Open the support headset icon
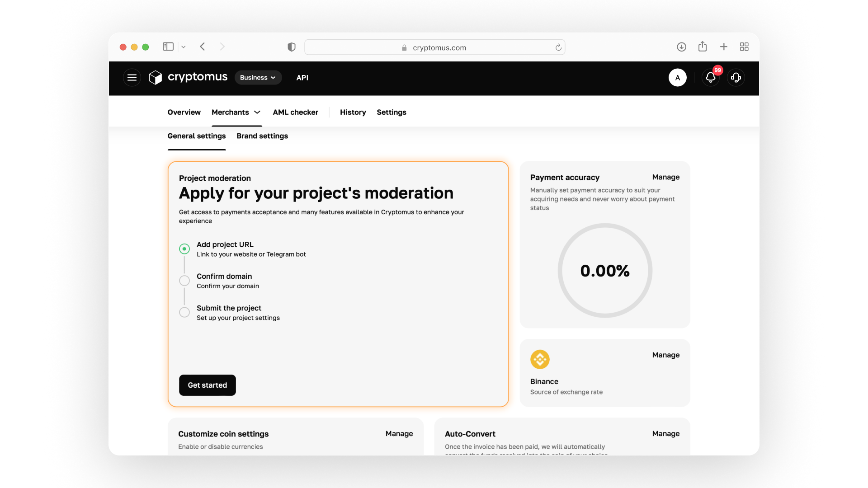Image resolution: width=868 pixels, height=488 pixels. tap(736, 78)
